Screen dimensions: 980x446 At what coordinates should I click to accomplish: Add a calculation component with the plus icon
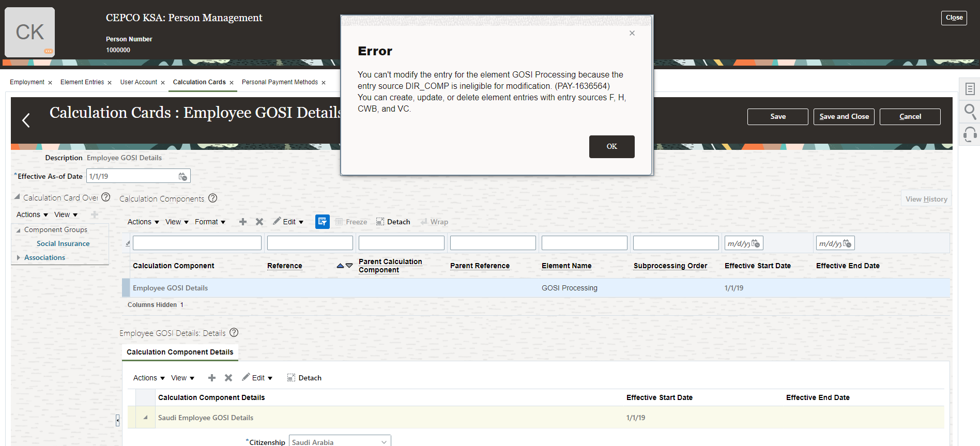[243, 222]
